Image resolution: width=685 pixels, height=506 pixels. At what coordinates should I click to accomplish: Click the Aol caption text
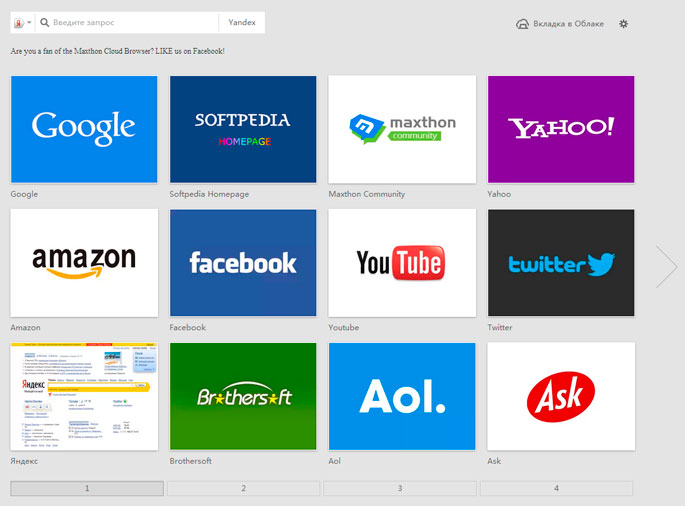coord(334,461)
